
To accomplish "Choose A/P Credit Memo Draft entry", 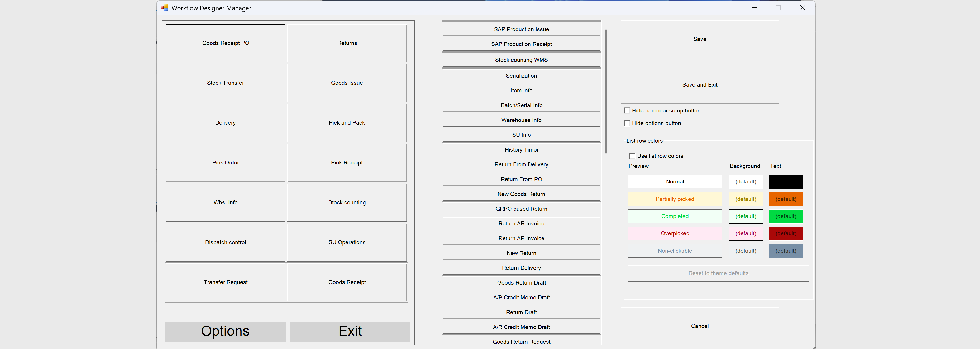I will 521,298.
